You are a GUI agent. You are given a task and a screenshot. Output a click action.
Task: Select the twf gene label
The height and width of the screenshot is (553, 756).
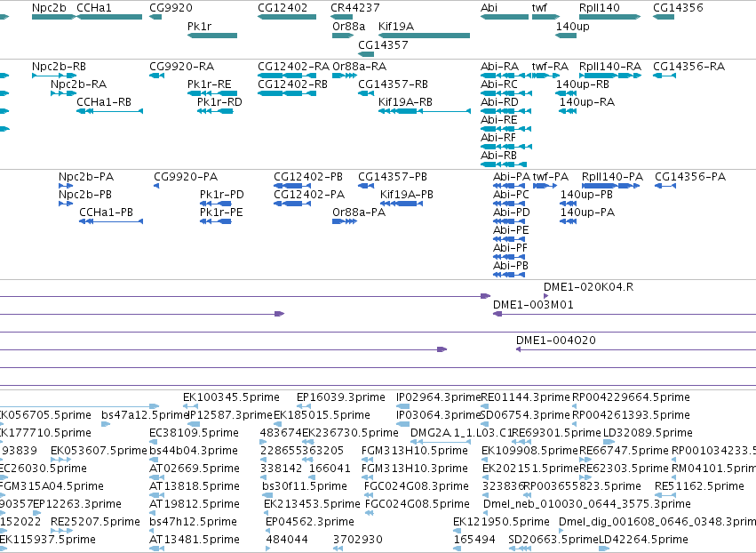tap(539, 8)
